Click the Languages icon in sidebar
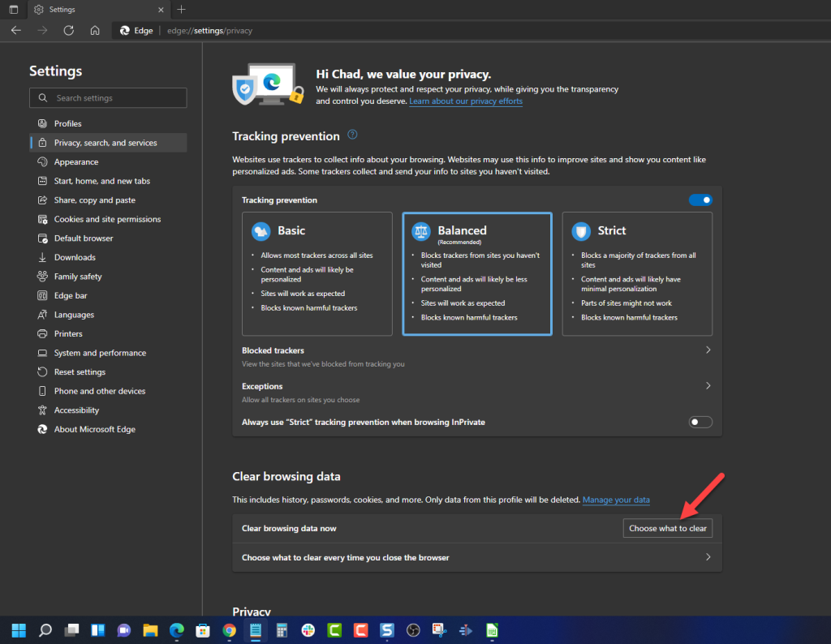The image size is (831, 644). tap(42, 315)
